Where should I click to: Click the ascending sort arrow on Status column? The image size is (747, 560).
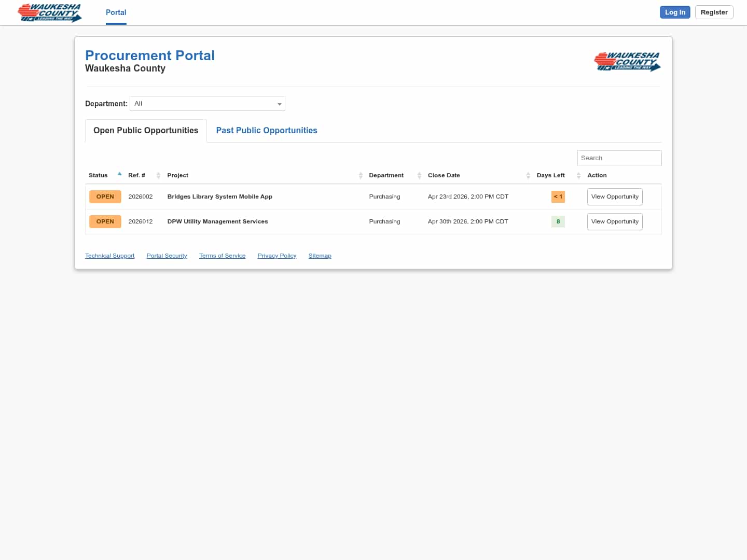tap(119, 173)
